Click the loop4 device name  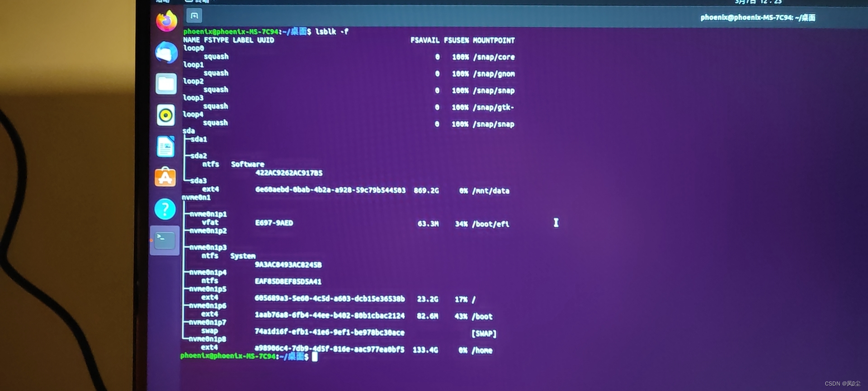point(193,114)
